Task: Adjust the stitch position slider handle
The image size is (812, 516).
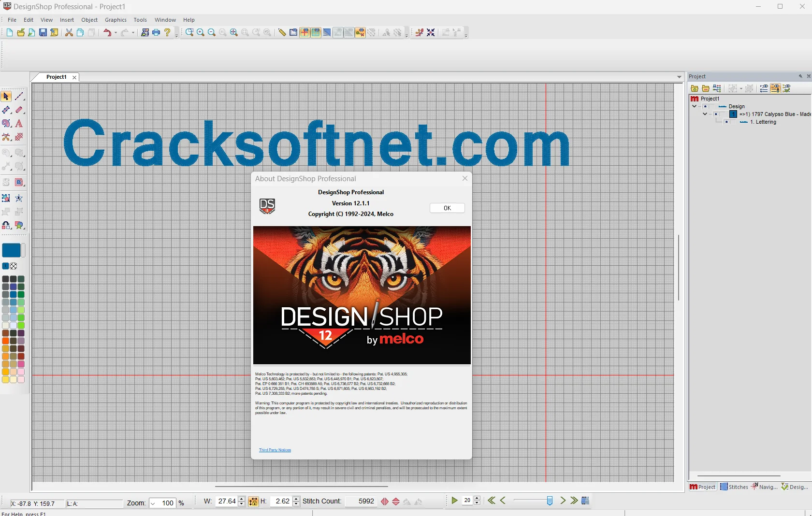Action: (x=550, y=501)
